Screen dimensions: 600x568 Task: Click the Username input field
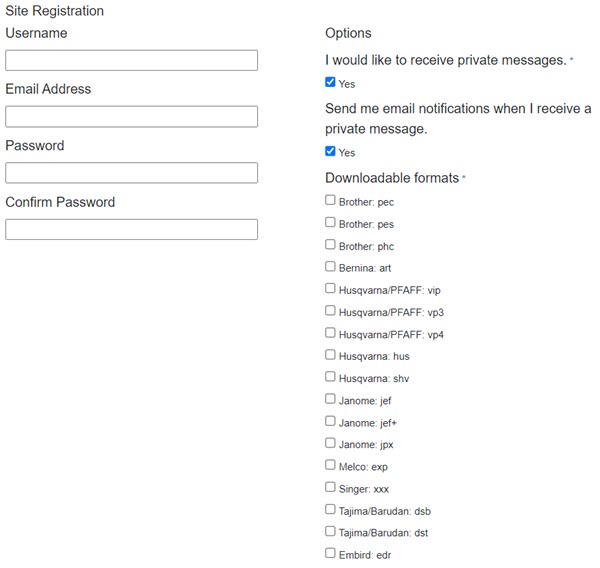131,61
